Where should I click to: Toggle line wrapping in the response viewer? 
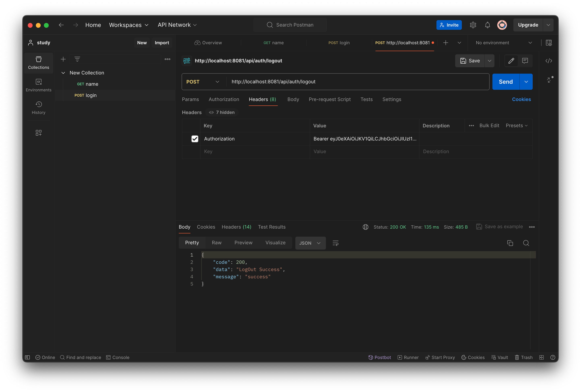pos(335,243)
